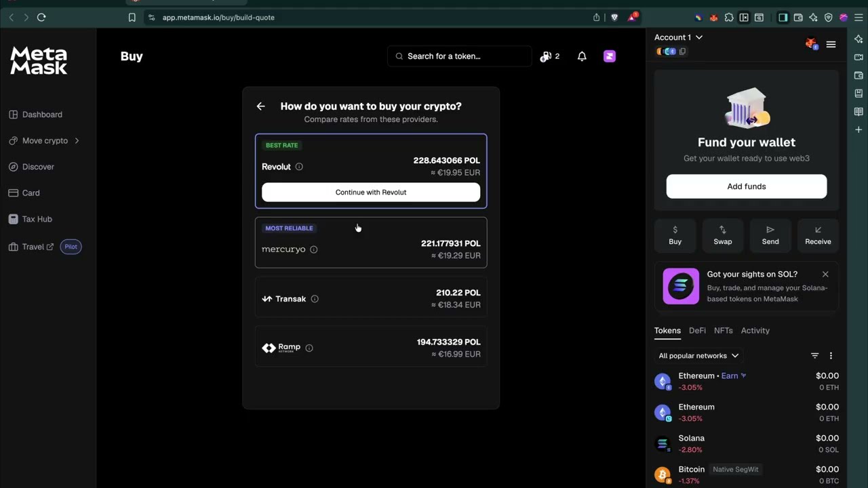Select the Mercuryo provider quote
868x488 pixels.
tap(371, 243)
